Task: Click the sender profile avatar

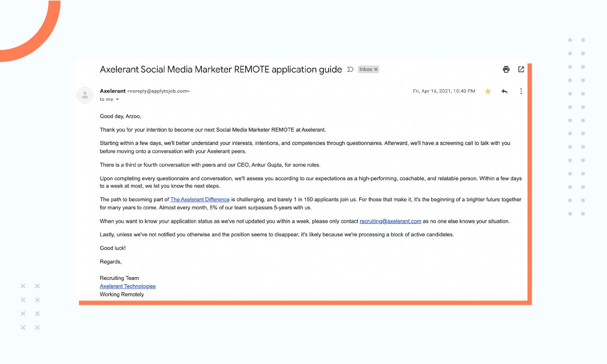Action: (85, 95)
